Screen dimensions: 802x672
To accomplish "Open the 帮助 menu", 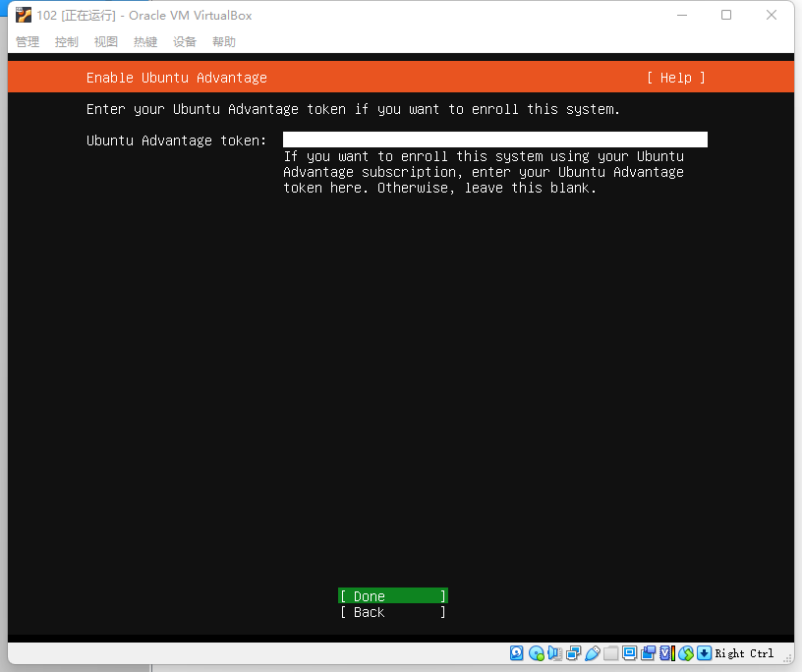I will click(x=224, y=42).
